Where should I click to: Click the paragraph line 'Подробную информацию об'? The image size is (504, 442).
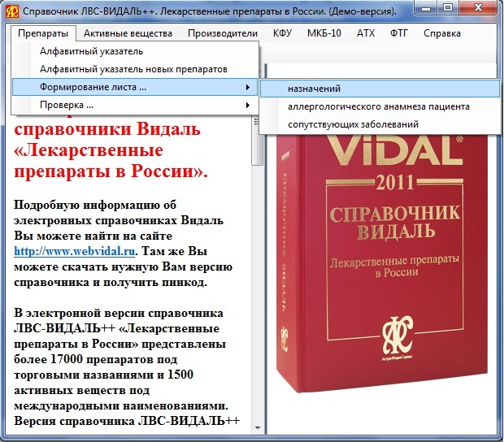coord(95,205)
